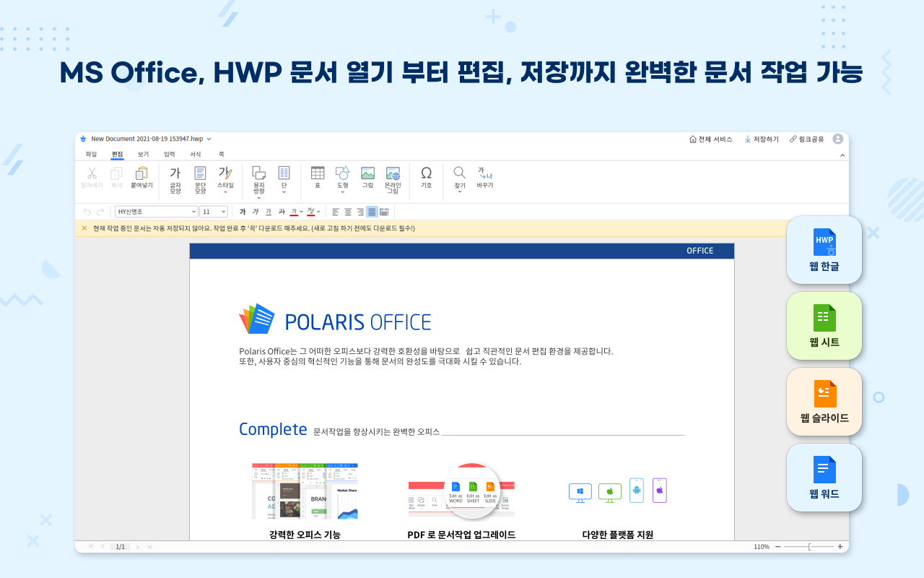924x578 pixels.
Task: Switch to the 보기 ribbon tab
Action: (x=143, y=154)
